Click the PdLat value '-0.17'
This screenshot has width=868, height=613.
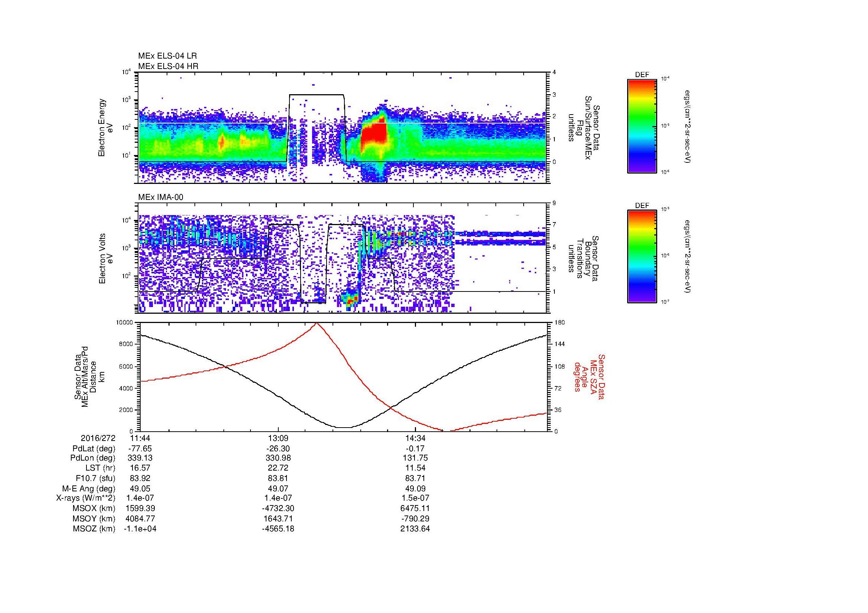click(415, 449)
